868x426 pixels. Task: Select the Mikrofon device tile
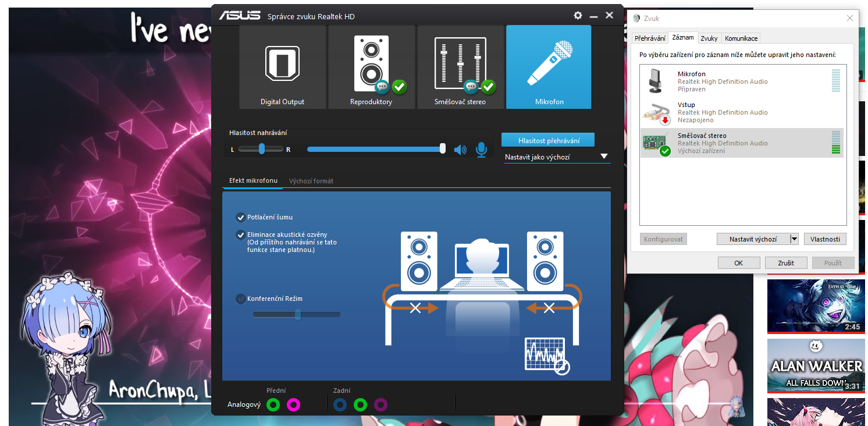point(549,67)
